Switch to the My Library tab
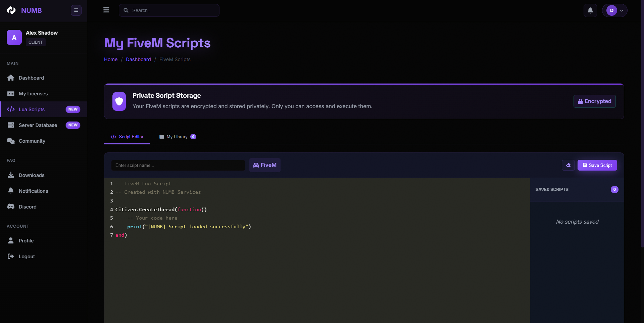 (178, 137)
